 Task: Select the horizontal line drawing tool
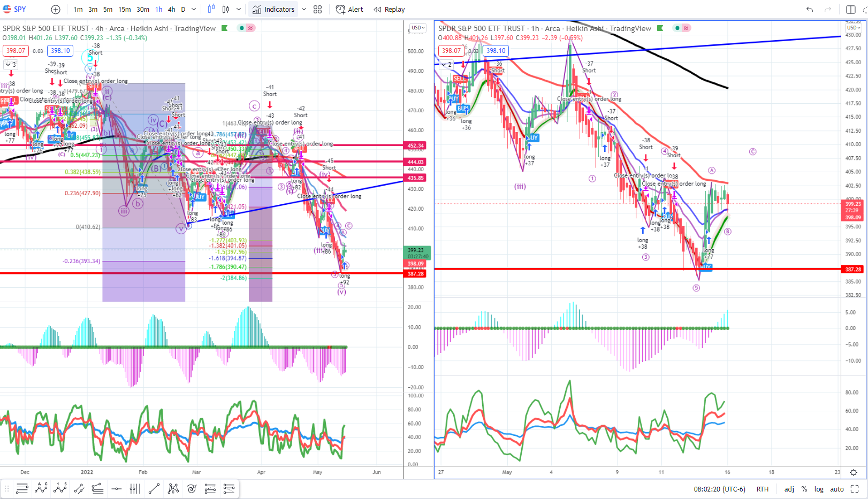[x=116, y=488]
